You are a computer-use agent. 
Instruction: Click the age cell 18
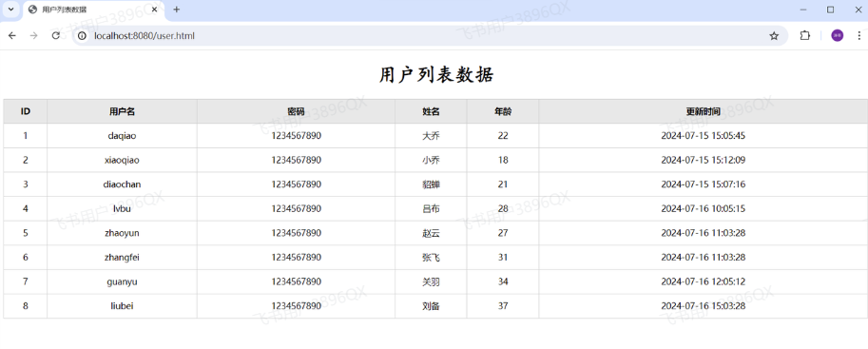click(503, 160)
